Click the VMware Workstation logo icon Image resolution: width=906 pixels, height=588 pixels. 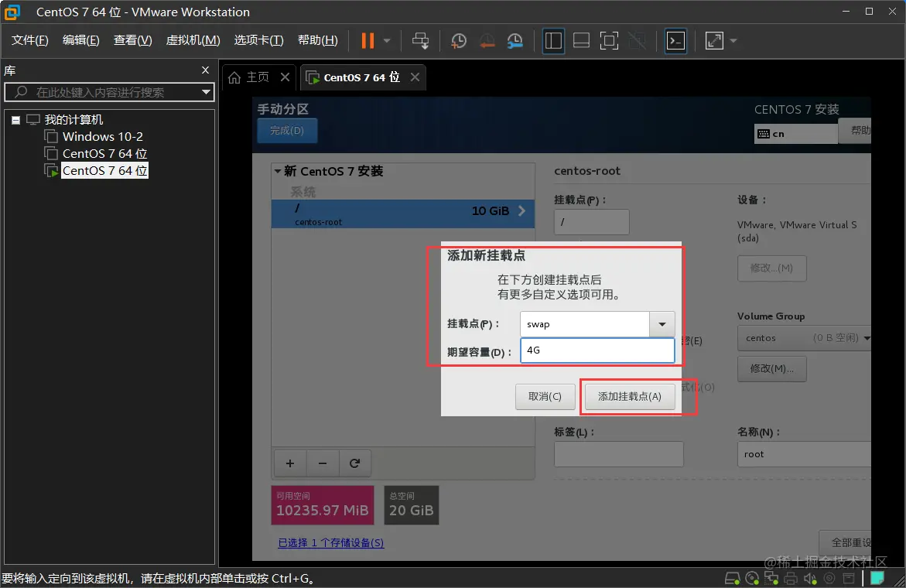click(12, 12)
